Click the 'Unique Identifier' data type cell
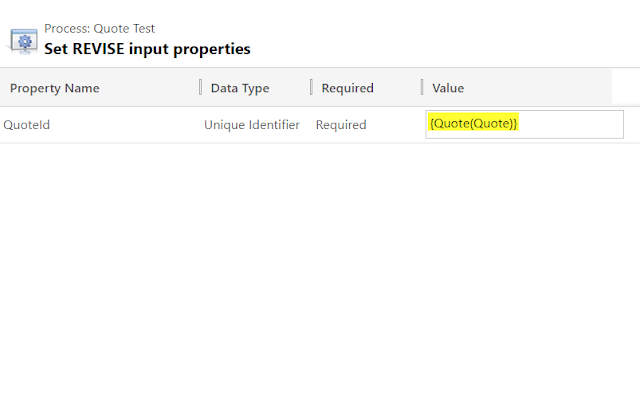Image resolution: width=640 pixels, height=400 pixels. 252,125
